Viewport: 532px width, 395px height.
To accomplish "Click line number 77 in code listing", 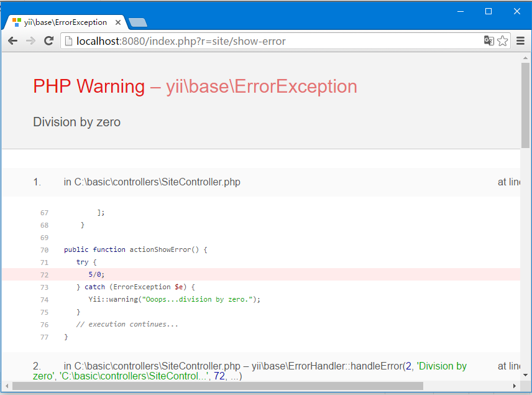I will pyautogui.click(x=45, y=337).
